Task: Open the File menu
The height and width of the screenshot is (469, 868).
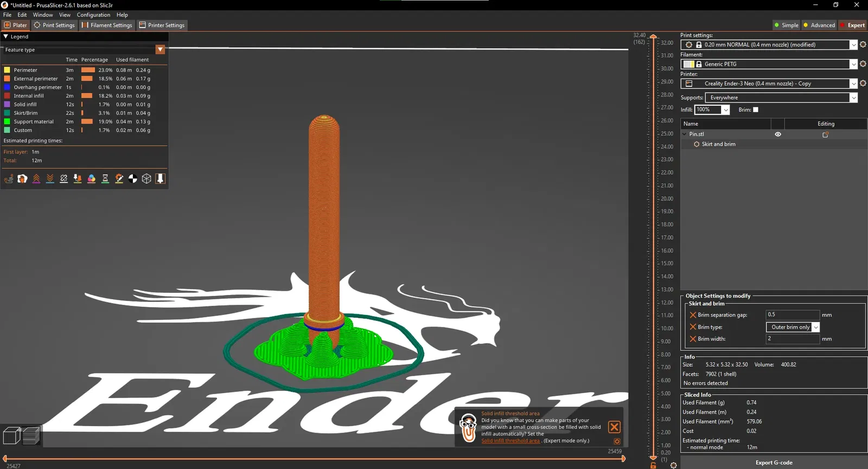Action: [7, 15]
